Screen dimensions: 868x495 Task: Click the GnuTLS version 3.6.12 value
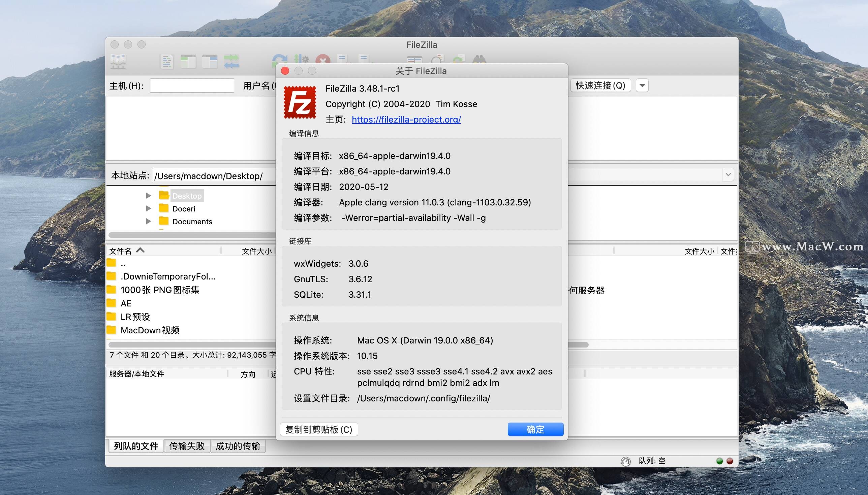point(360,279)
